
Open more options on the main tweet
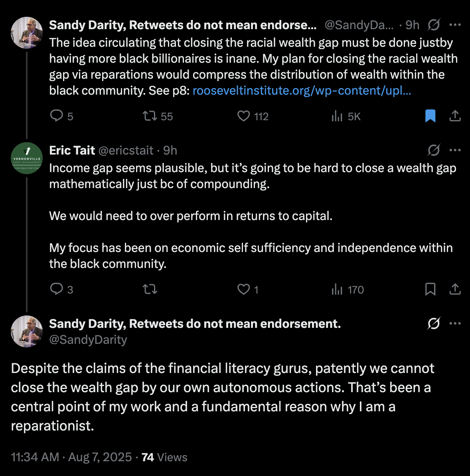[x=455, y=323]
